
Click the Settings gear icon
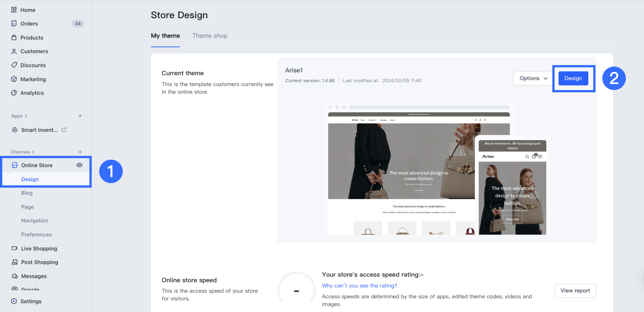(x=14, y=301)
